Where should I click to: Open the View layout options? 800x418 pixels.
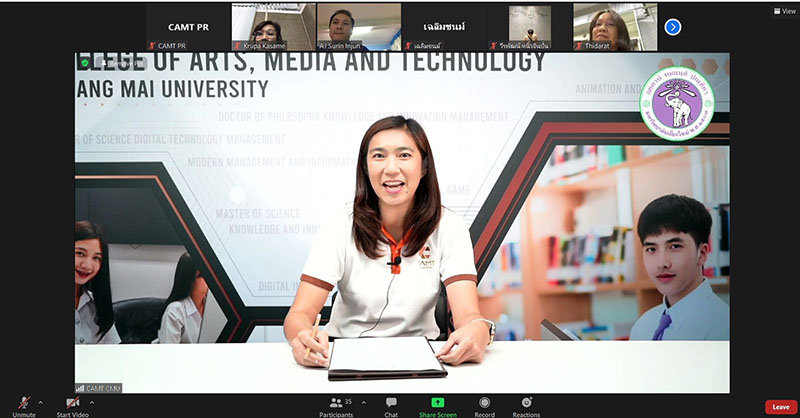785,11
